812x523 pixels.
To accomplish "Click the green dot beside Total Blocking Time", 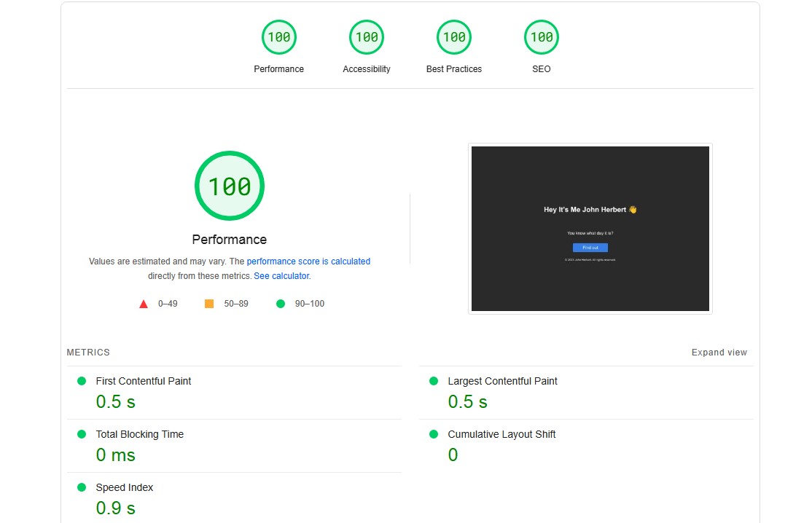I will click(x=82, y=435).
